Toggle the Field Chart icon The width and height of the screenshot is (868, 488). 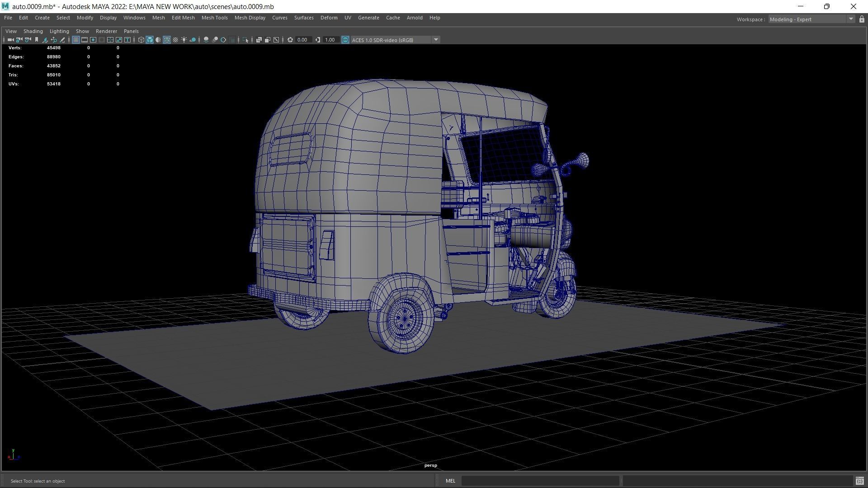[x=110, y=40]
